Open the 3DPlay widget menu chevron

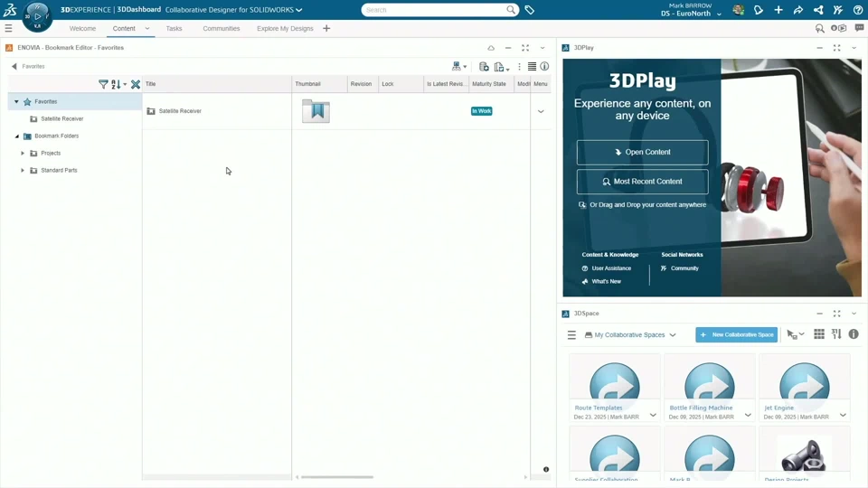point(854,48)
